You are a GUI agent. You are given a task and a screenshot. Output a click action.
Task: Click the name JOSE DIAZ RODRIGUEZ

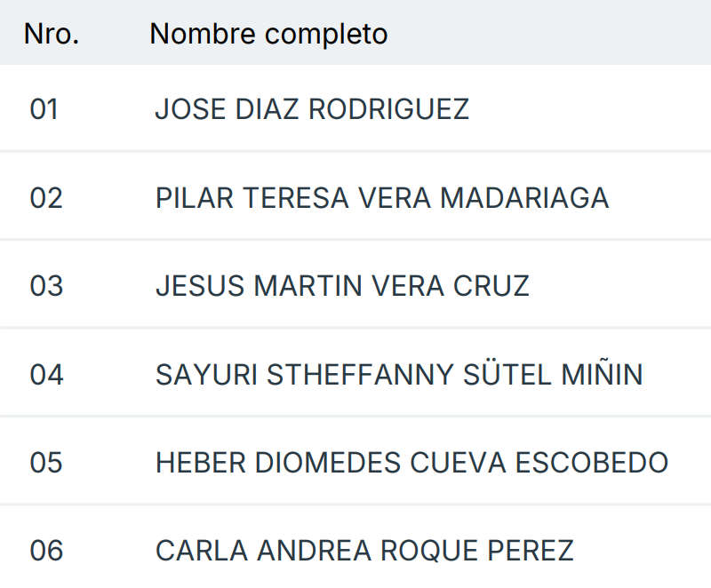point(312,109)
